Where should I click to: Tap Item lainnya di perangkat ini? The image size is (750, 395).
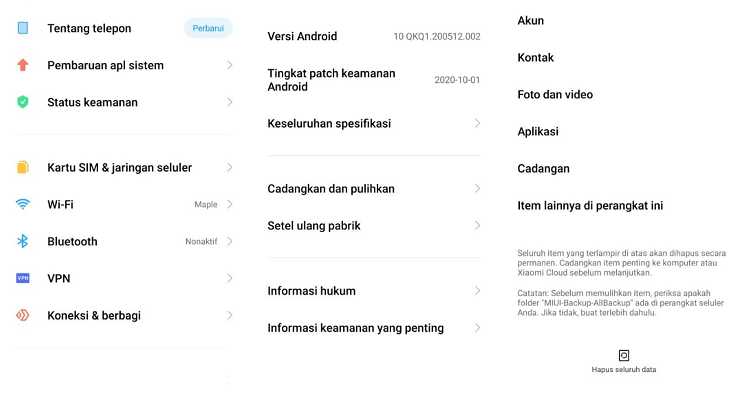(x=590, y=206)
